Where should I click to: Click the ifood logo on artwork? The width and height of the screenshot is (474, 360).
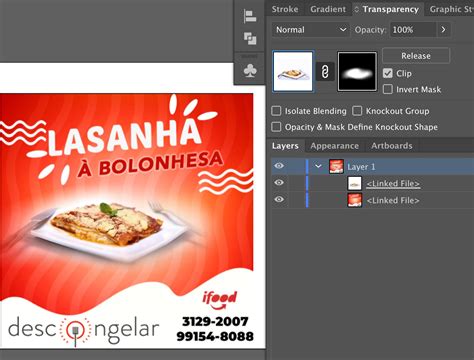tap(220, 300)
